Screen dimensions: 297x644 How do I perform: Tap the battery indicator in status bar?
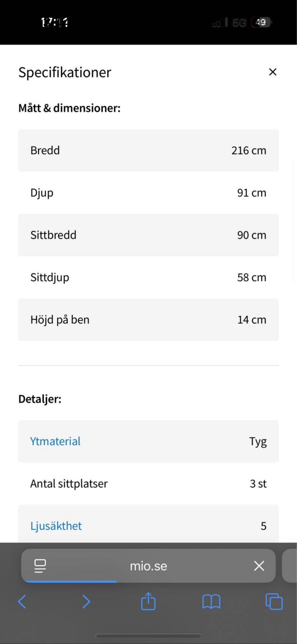[261, 22]
